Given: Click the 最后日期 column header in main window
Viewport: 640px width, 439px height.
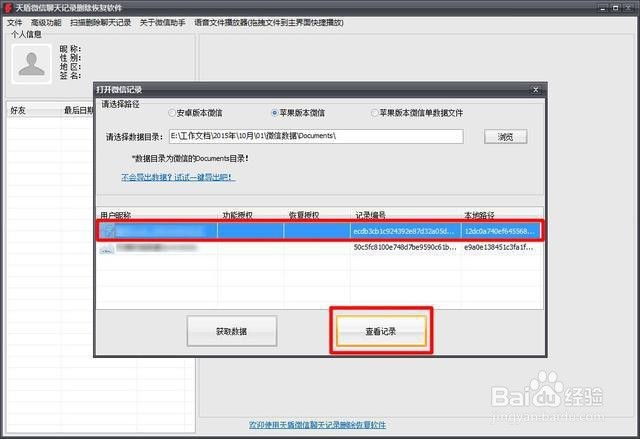Looking at the screenshot, I should (x=78, y=110).
